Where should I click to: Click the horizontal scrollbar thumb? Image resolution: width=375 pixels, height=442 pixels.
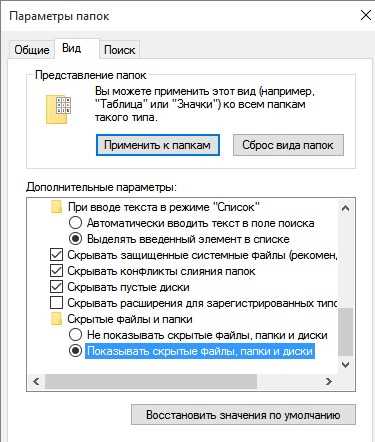tap(151, 381)
